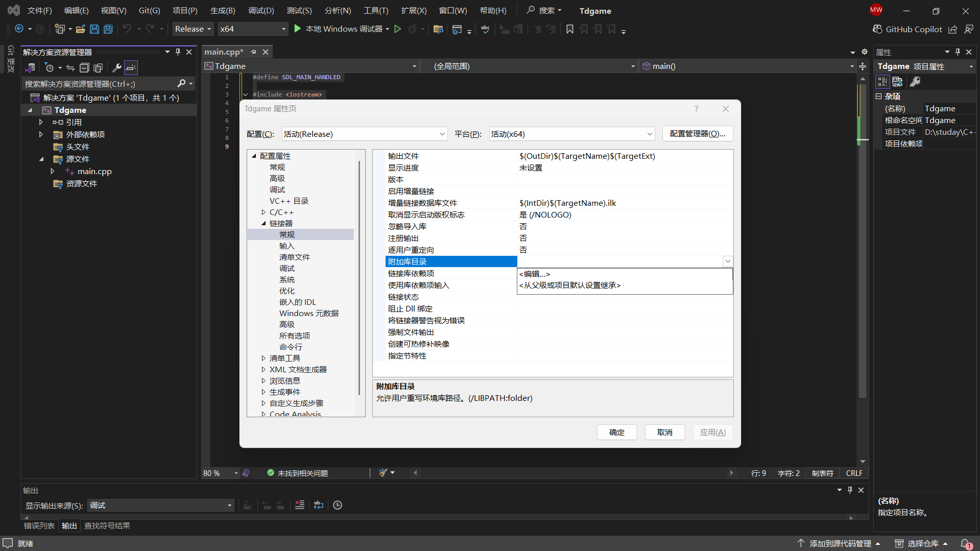980x551 pixels.
Task: Click the Save All toolbar icon
Action: point(108,29)
